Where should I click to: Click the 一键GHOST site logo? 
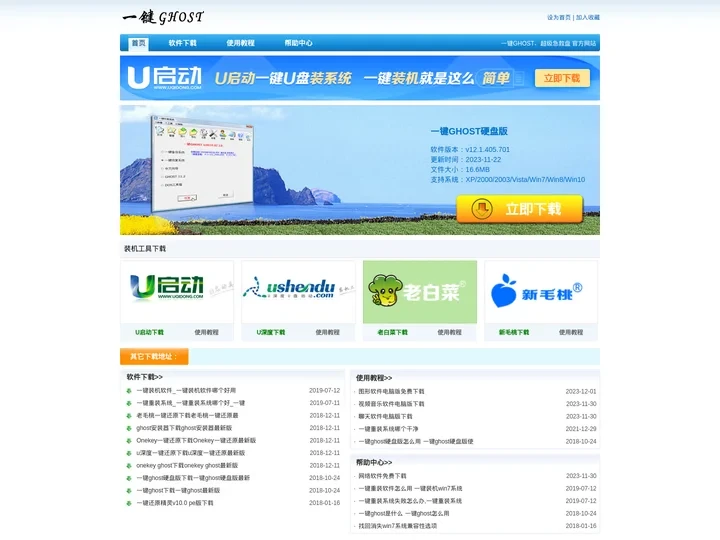point(163,17)
